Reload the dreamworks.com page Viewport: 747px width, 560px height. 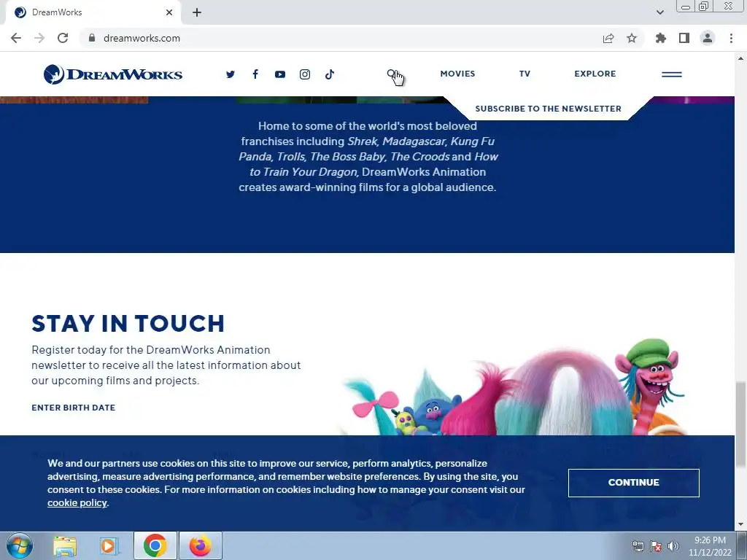click(x=63, y=38)
